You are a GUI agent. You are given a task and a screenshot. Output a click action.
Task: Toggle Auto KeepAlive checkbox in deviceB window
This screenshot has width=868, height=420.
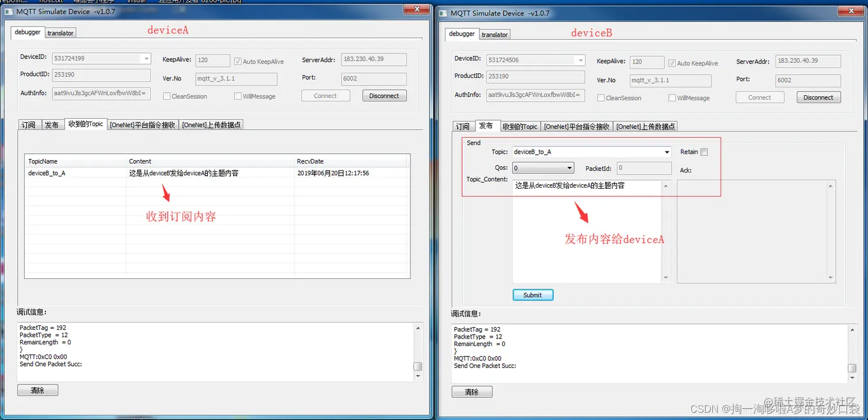coord(672,63)
